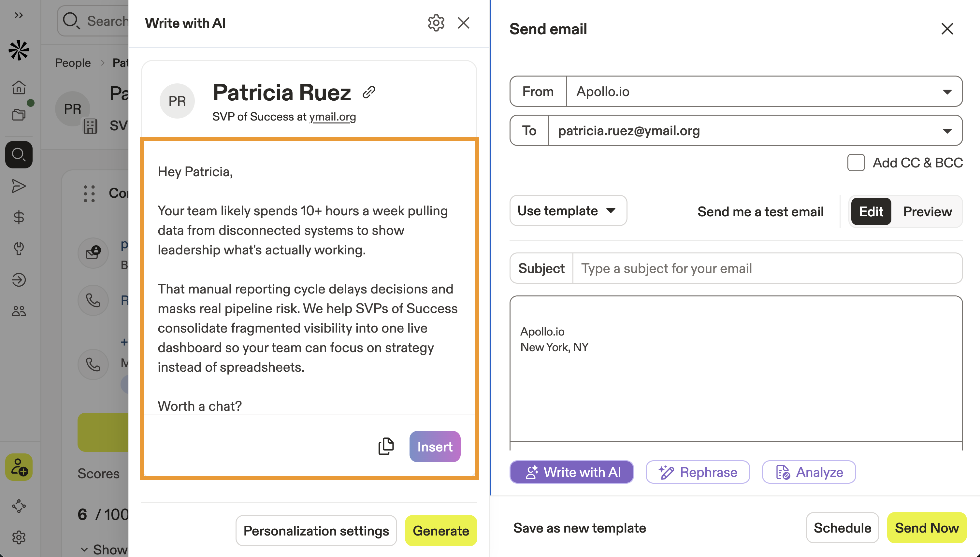The image size is (980, 557).
Task: Expand sidebar with double chevron
Action: [x=18, y=15]
